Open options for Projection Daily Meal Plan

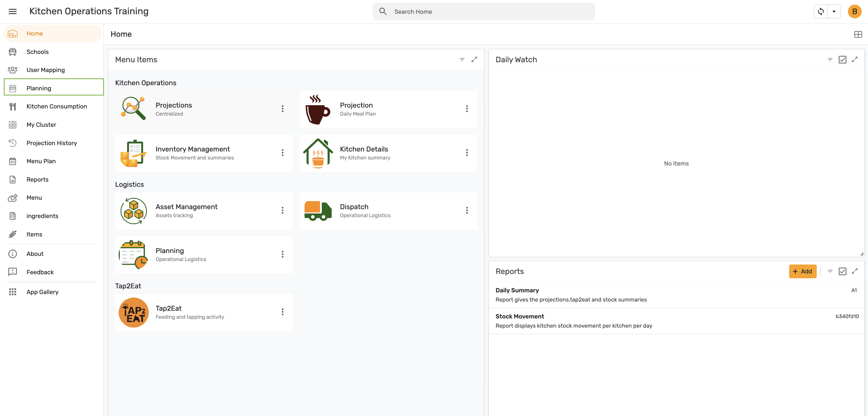point(467,109)
